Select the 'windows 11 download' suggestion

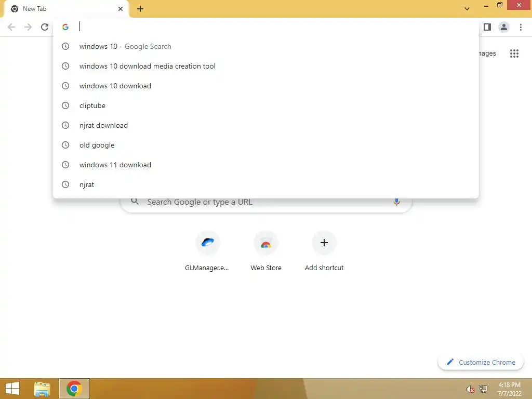point(265,165)
